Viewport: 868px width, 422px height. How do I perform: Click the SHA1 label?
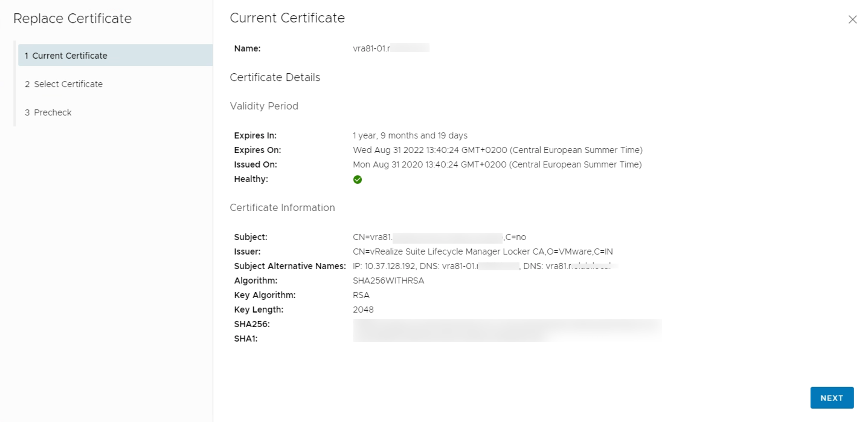(246, 339)
